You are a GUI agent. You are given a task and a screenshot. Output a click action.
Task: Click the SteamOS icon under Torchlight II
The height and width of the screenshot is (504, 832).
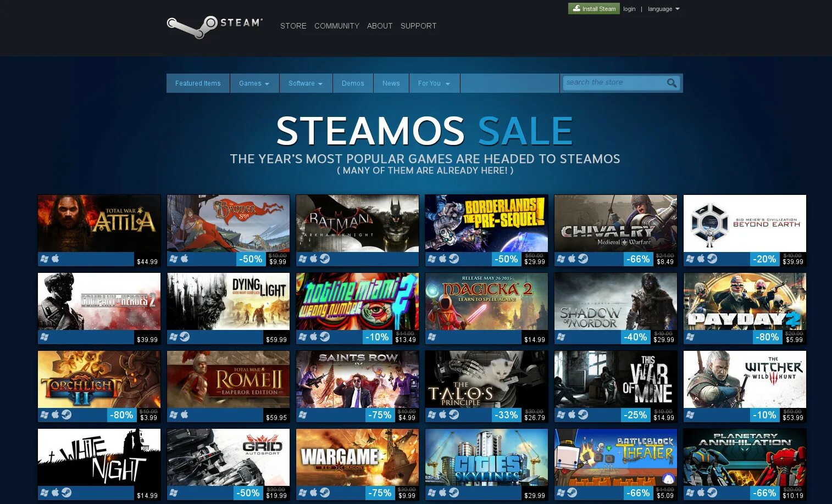[x=66, y=415]
